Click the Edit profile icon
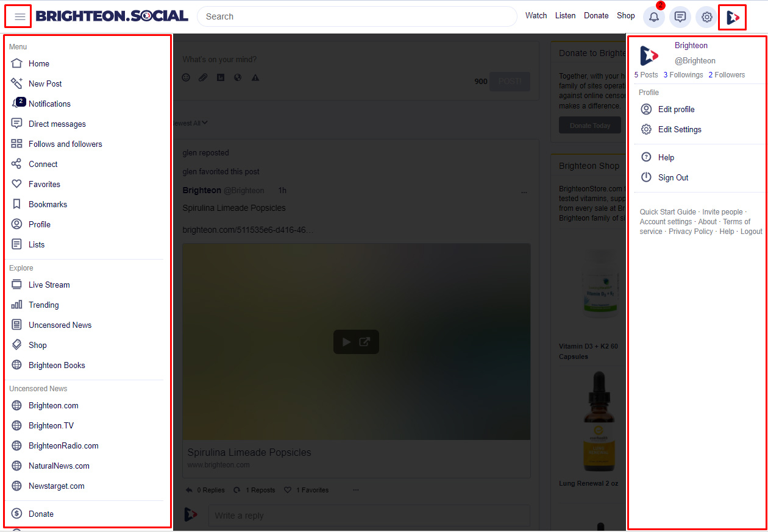This screenshot has height=532, width=768. point(646,109)
